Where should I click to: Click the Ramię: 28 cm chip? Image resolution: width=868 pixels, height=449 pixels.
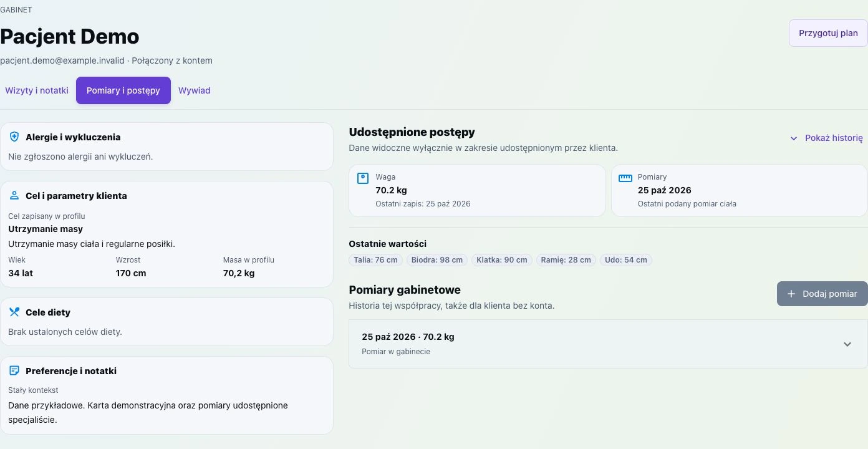pyautogui.click(x=566, y=260)
